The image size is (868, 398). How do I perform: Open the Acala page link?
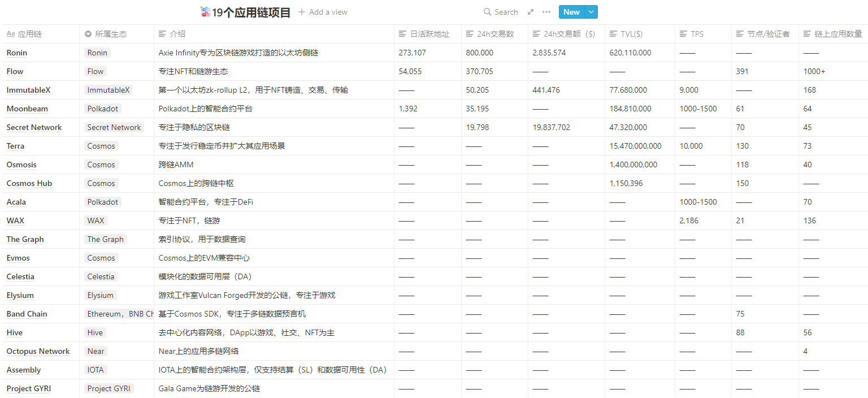16,202
